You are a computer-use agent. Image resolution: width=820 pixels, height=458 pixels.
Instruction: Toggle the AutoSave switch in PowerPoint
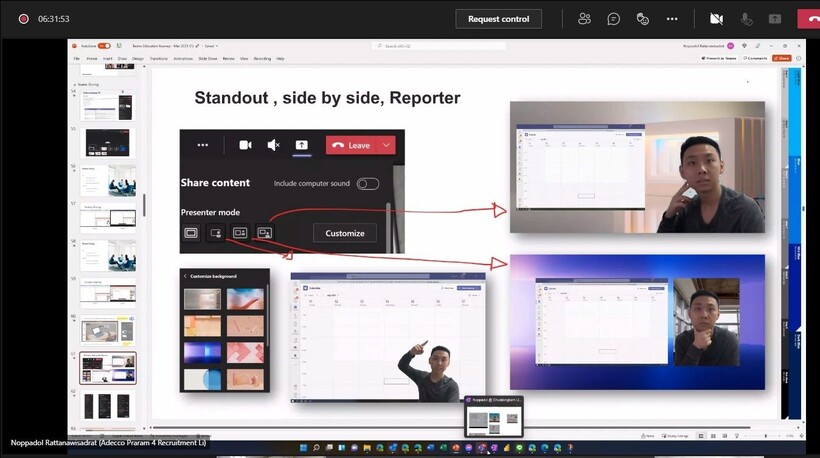pos(104,46)
